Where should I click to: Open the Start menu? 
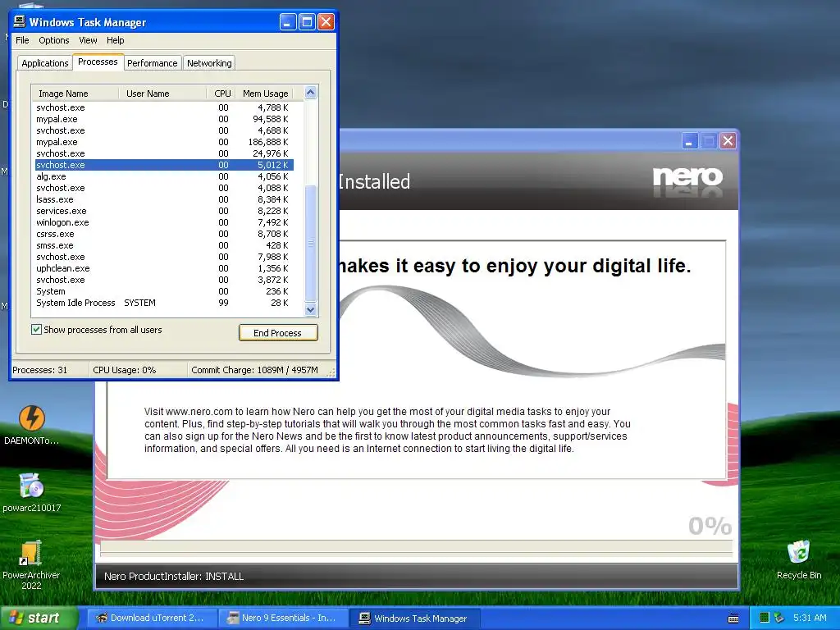[39, 618]
